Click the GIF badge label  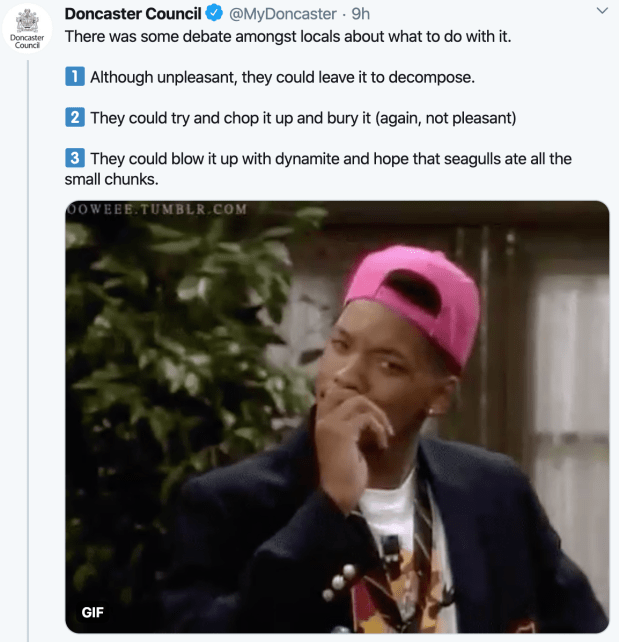pyautogui.click(x=93, y=613)
